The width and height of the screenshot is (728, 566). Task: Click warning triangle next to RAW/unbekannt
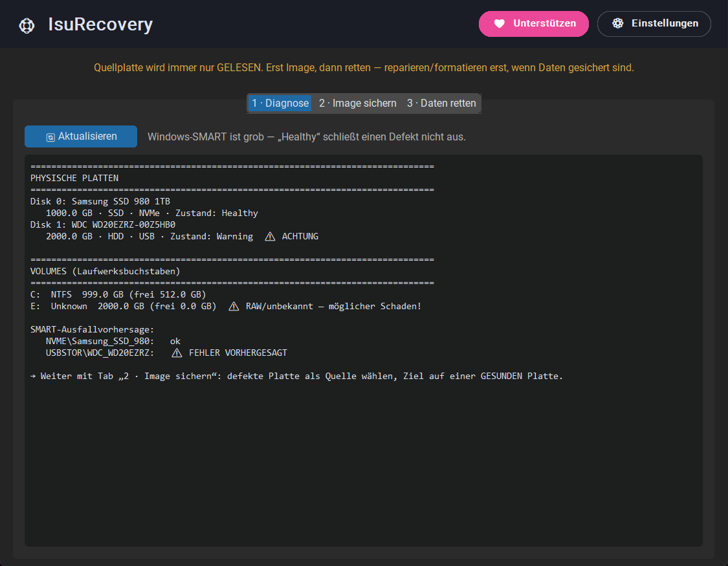tap(234, 307)
